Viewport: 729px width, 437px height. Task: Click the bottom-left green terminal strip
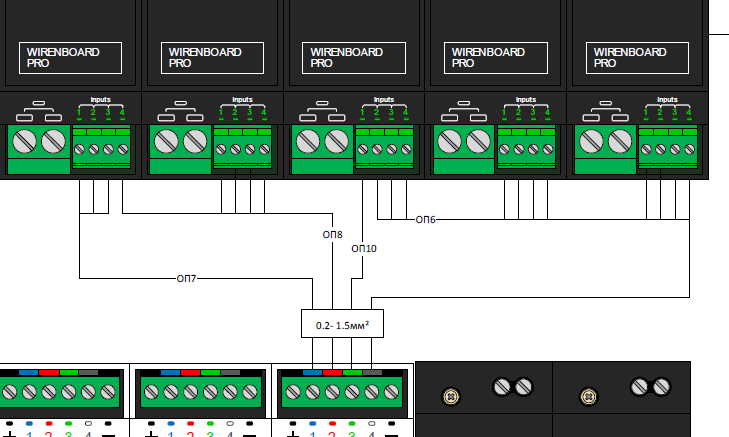(x=59, y=390)
